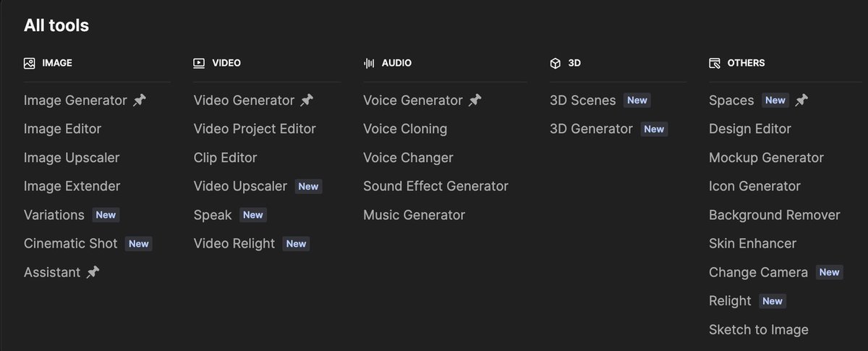Screen dimensions: 868x351
Task: Open the Image Editor tool
Action: point(62,129)
